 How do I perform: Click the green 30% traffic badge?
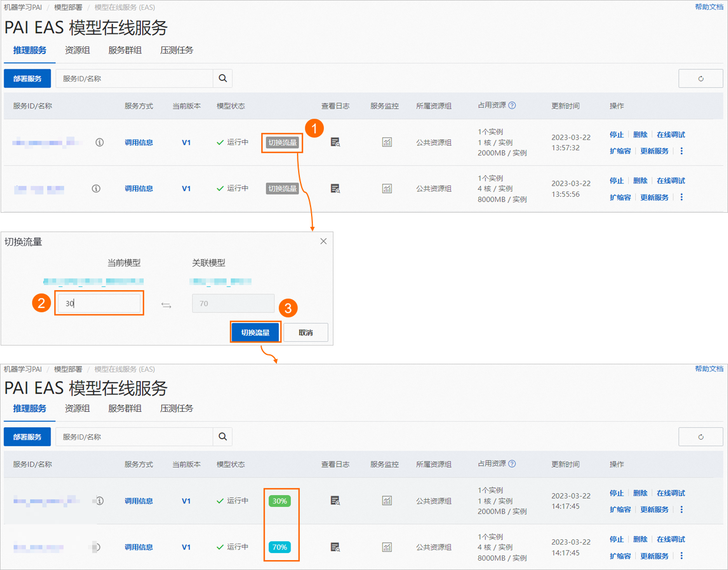point(281,501)
